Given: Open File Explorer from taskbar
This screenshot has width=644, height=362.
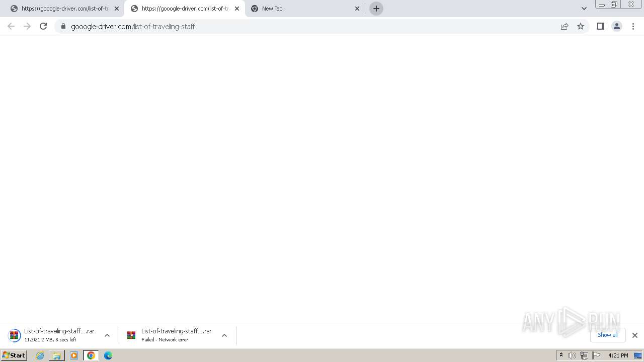Looking at the screenshot, I should [x=57, y=355].
